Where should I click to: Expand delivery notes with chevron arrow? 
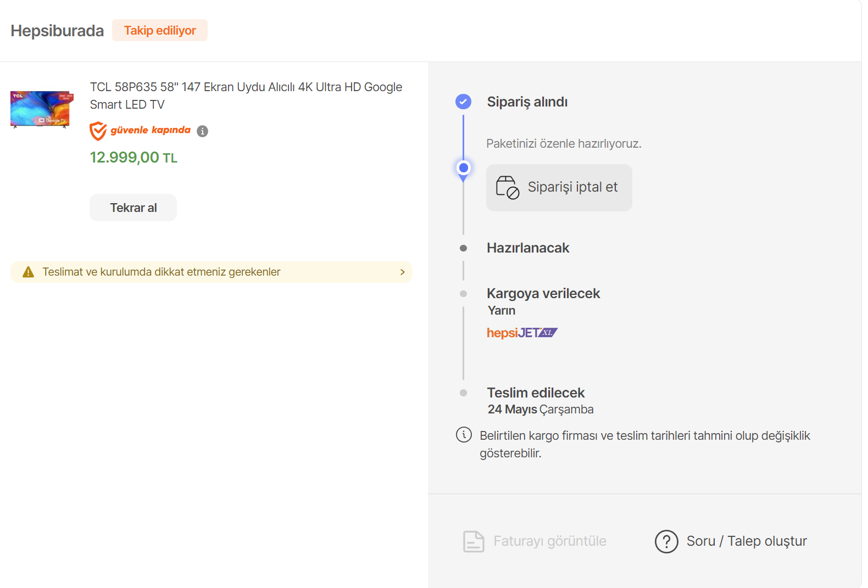click(402, 272)
